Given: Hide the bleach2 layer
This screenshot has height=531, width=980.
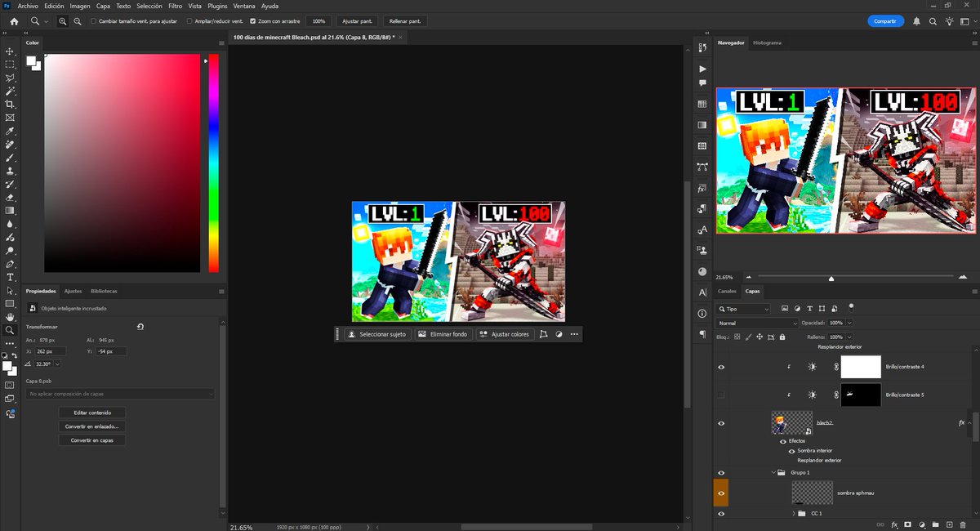Looking at the screenshot, I should (x=721, y=423).
